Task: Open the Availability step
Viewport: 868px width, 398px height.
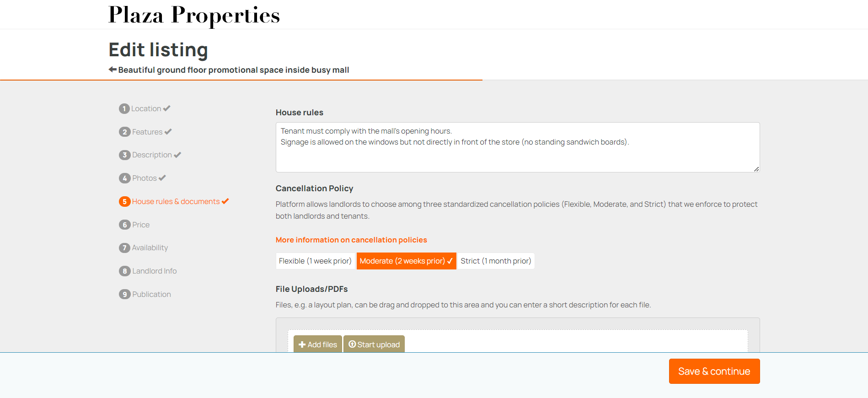Action: tap(150, 247)
